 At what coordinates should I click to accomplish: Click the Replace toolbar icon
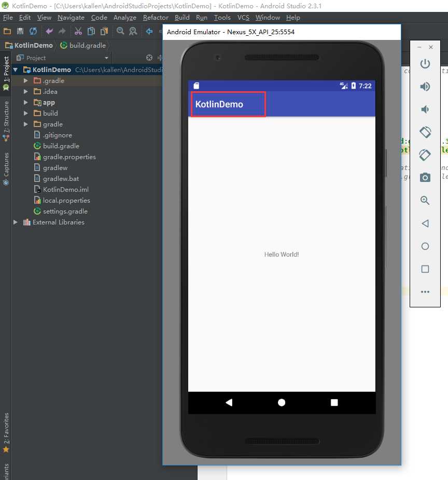[x=133, y=31]
